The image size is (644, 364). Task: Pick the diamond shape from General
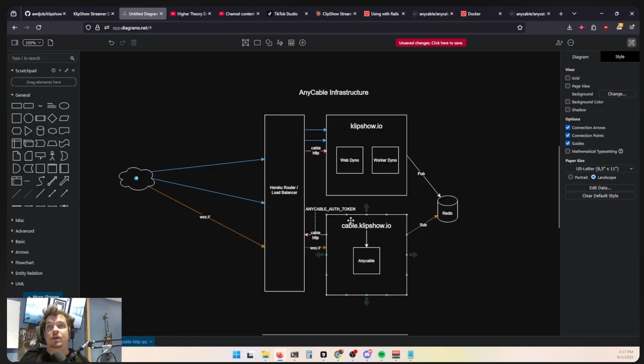52,118
